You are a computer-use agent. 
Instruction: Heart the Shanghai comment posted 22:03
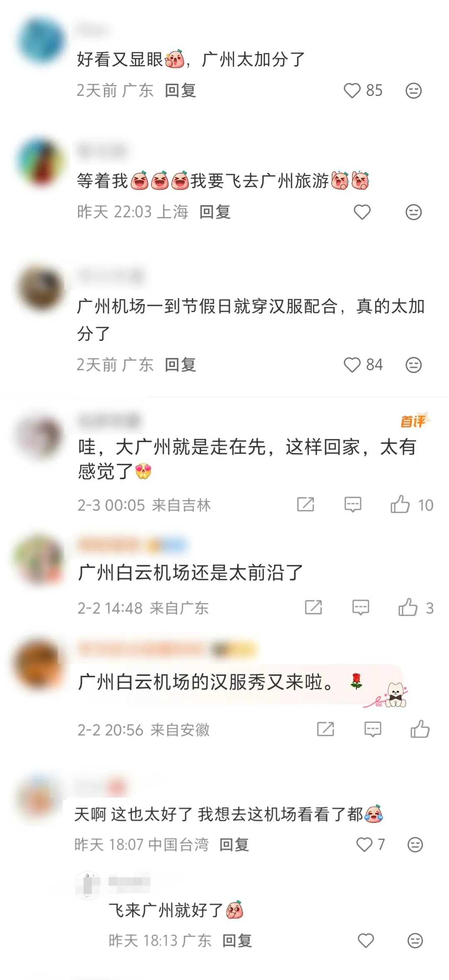(362, 212)
